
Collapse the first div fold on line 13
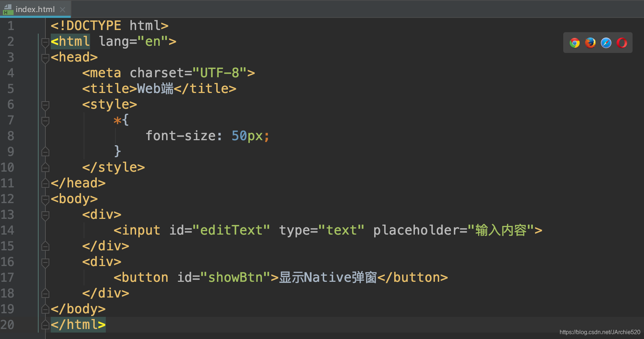point(45,216)
